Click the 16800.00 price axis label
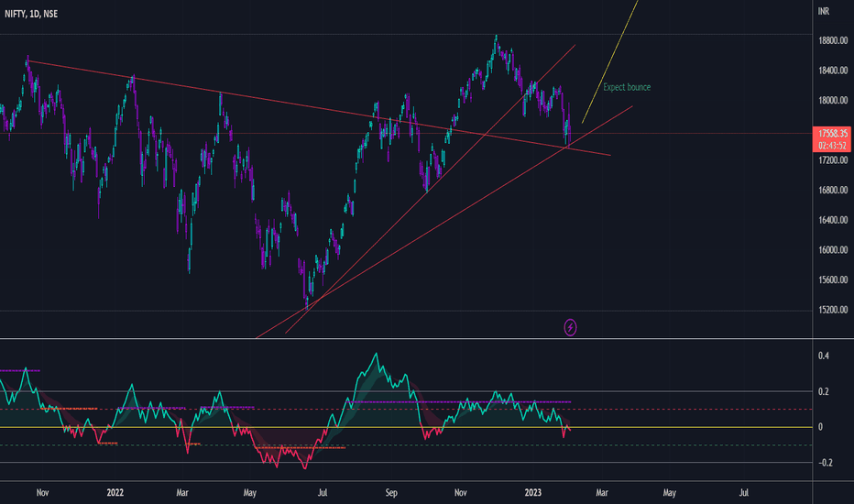Image resolution: width=854 pixels, height=504 pixels. pos(833,191)
